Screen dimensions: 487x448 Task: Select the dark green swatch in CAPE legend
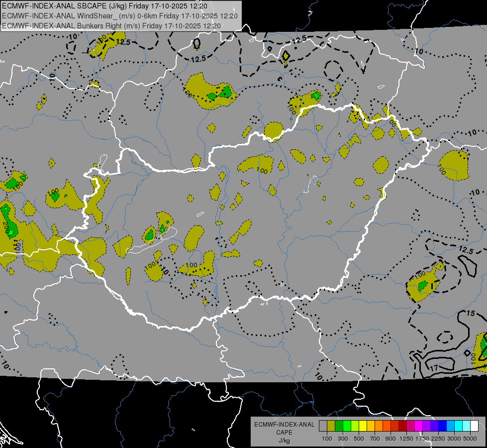click(x=339, y=426)
